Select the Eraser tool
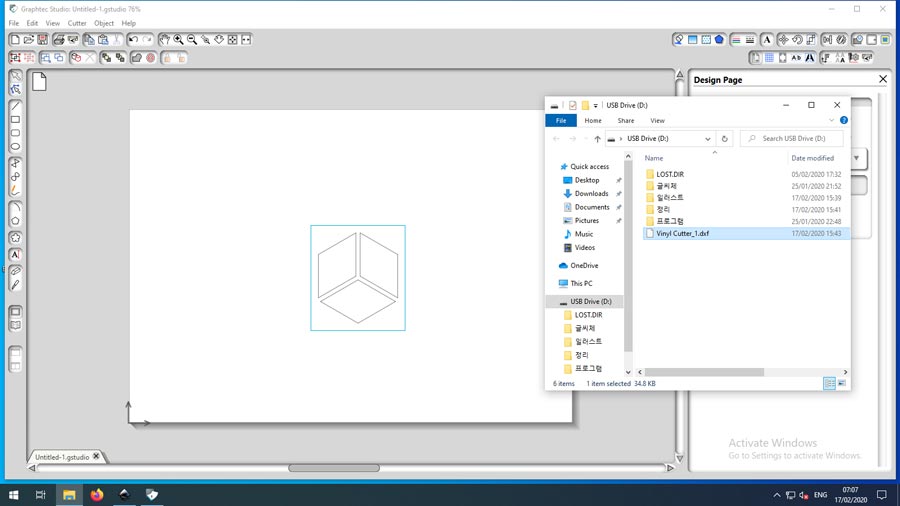900x506 pixels. click(15, 271)
